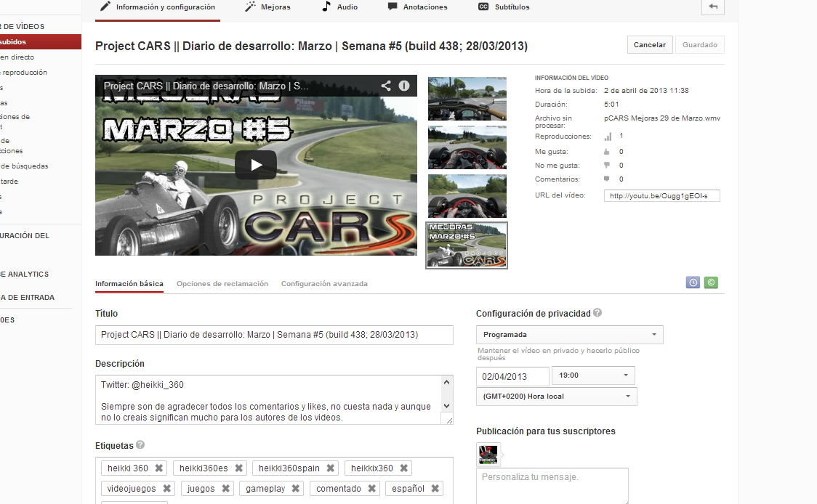Click 'reproducción' sidebar link
This screenshot has width=817, height=504.
(x=25, y=73)
